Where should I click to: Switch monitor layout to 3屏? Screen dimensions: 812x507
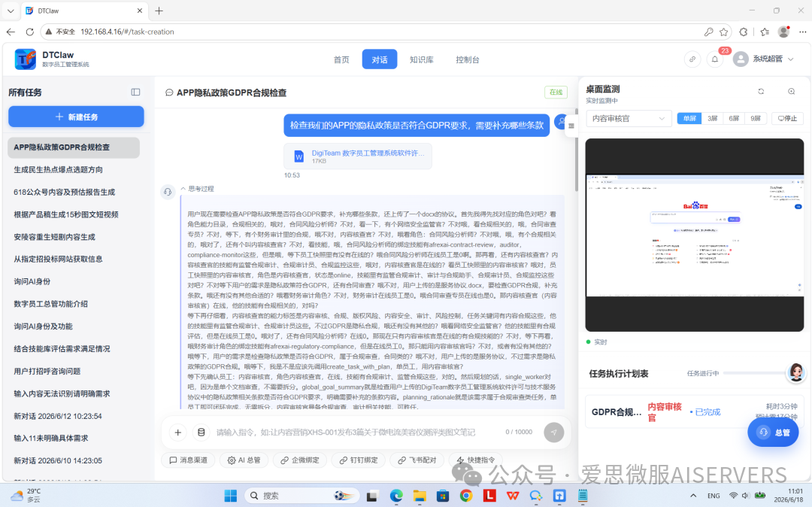[x=713, y=118]
